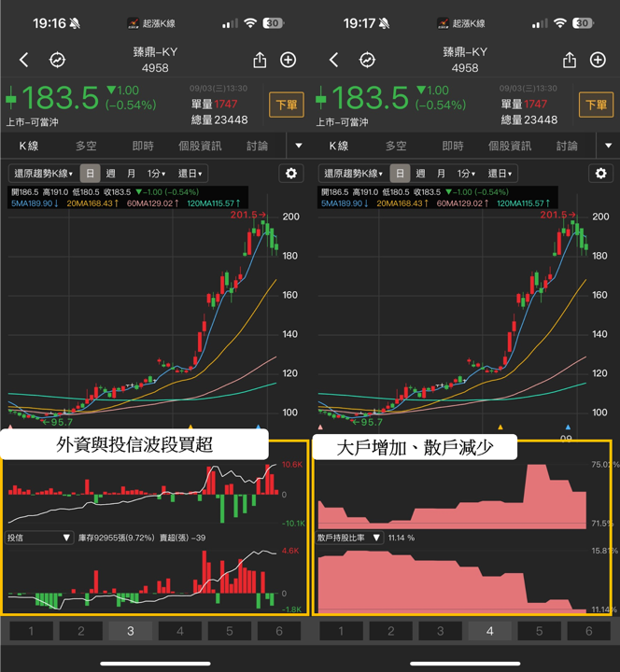
Task: Switch to weekly 週 period on right phone
Action: 420,174
